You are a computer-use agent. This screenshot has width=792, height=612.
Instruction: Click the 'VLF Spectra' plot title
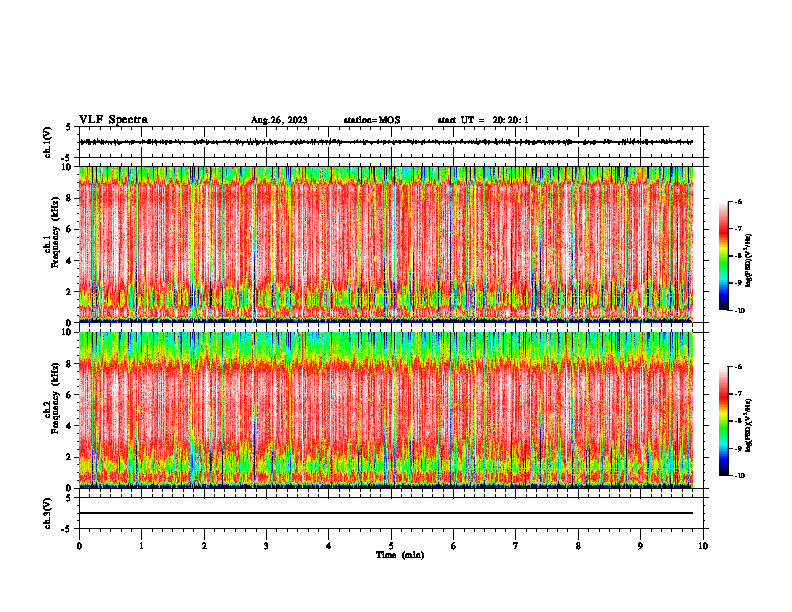click(113, 120)
